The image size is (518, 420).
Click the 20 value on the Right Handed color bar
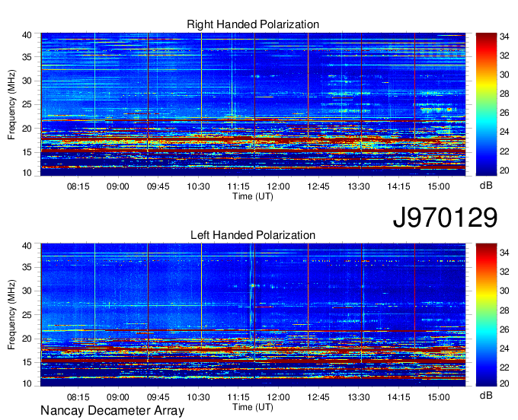pos(504,170)
